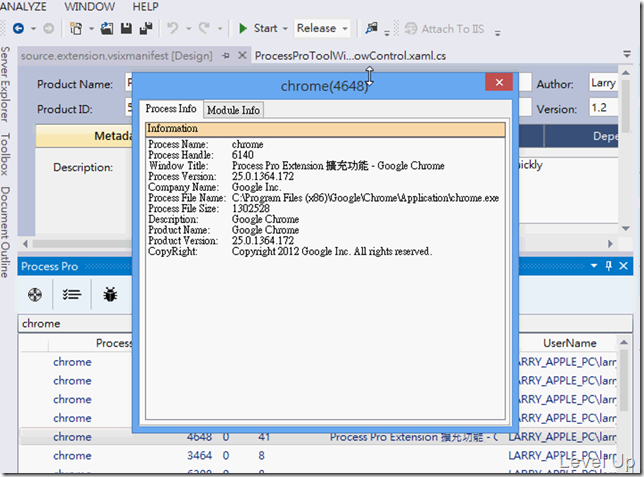
Task: Open the Document Outline side tab
Action: click(5, 232)
